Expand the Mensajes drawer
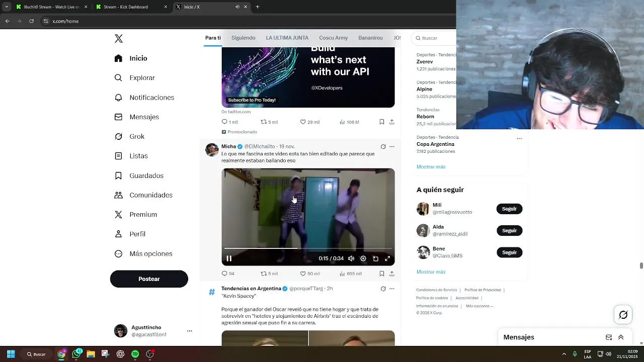 [x=621, y=337]
